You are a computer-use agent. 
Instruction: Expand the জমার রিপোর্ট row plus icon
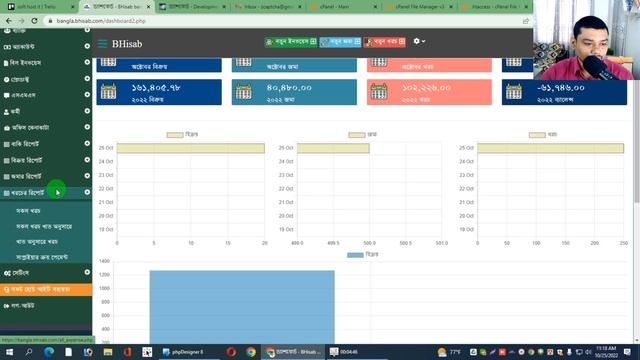click(x=87, y=176)
